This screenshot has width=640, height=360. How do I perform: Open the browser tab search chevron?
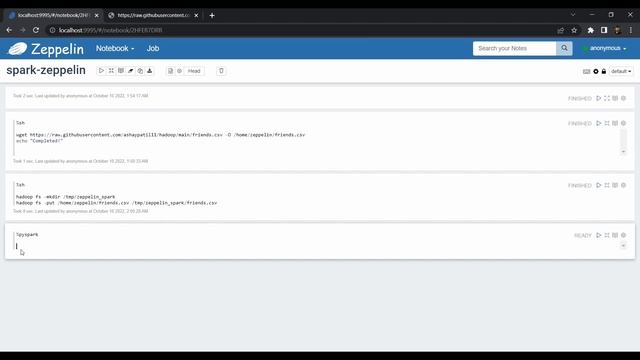coord(573,14)
